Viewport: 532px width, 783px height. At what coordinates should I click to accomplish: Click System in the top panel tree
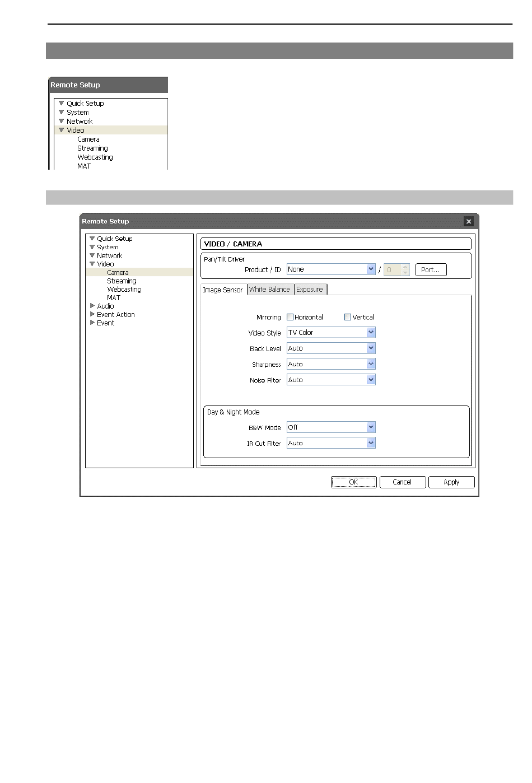77,113
